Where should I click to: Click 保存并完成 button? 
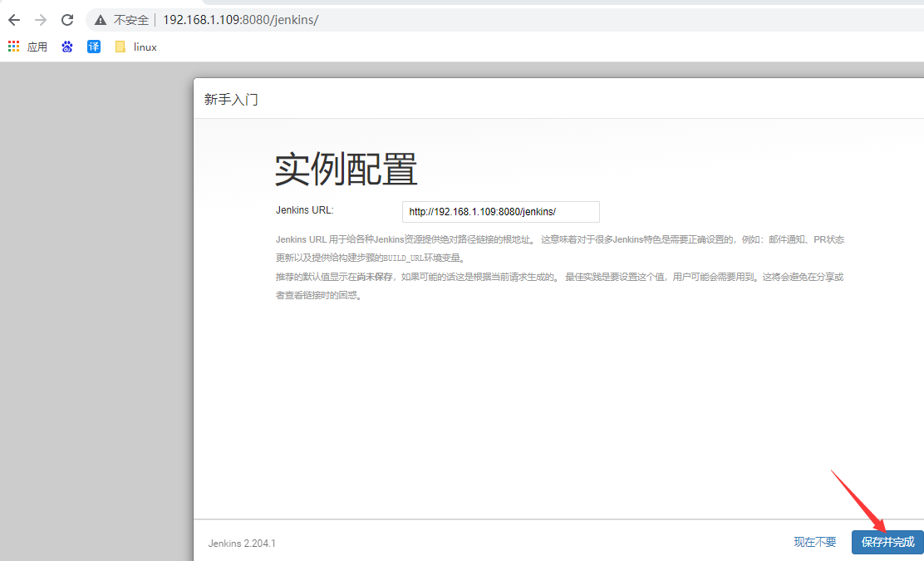click(887, 542)
